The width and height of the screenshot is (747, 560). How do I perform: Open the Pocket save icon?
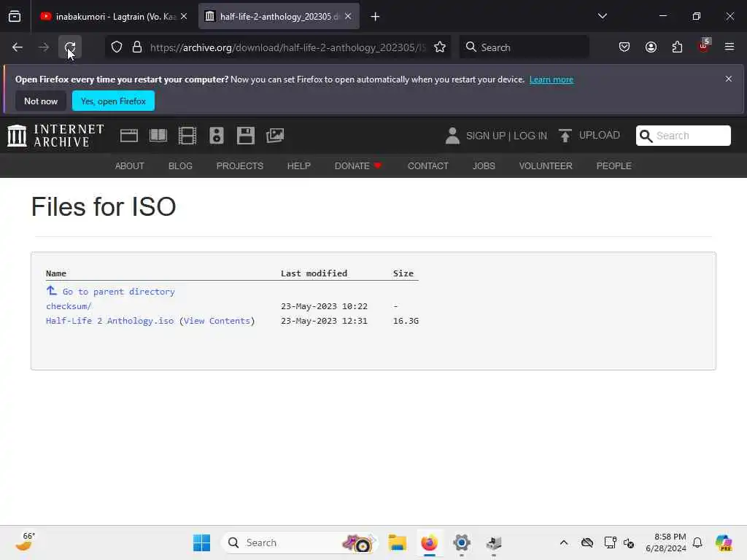click(624, 47)
